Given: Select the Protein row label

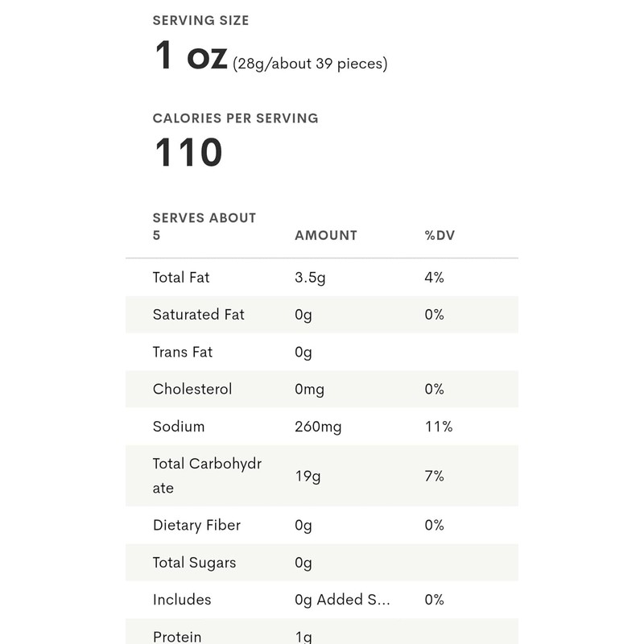Looking at the screenshot, I should [176, 636].
